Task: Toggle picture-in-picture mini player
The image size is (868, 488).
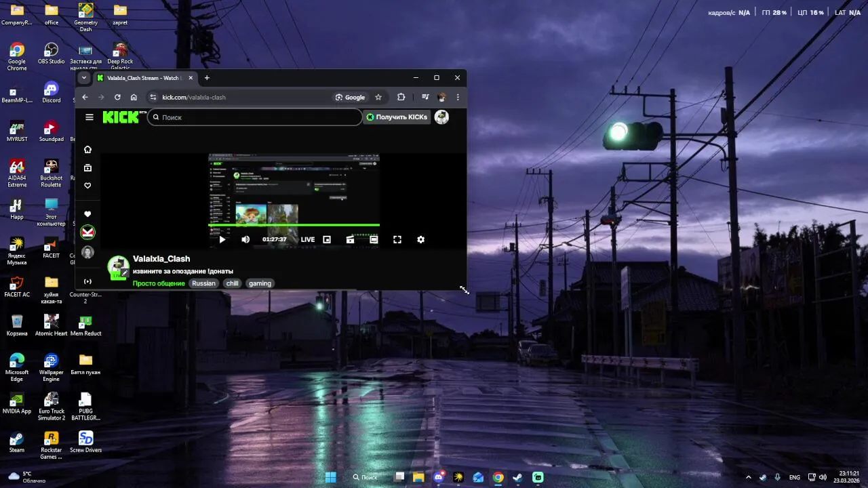Action: tap(327, 239)
